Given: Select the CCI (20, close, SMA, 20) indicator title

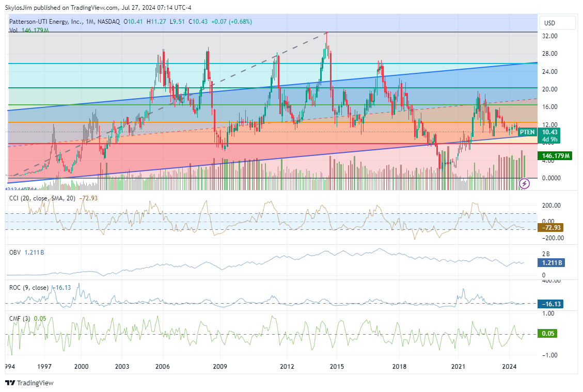Looking at the screenshot, I should click(x=41, y=198).
